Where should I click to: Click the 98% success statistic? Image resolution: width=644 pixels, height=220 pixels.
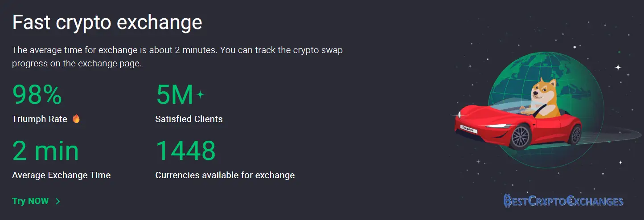(37, 95)
